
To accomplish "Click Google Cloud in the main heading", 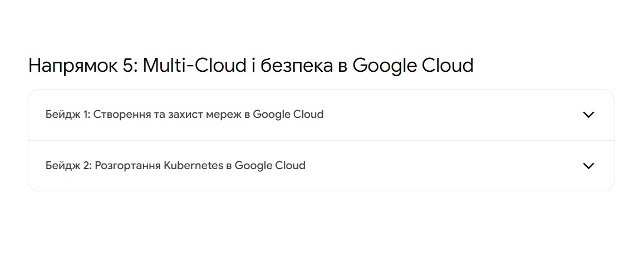I will tap(413, 66).
